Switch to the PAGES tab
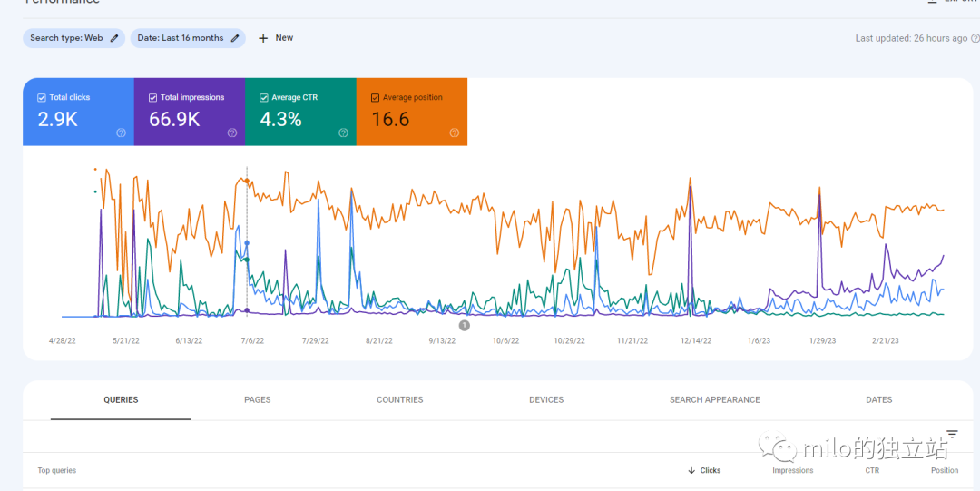The height and width of the screenshot is (491, 980). pos(258,399)
